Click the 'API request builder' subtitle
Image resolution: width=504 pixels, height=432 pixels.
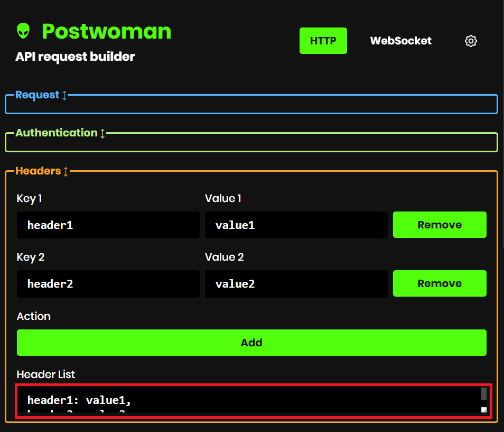coord(75,57)
